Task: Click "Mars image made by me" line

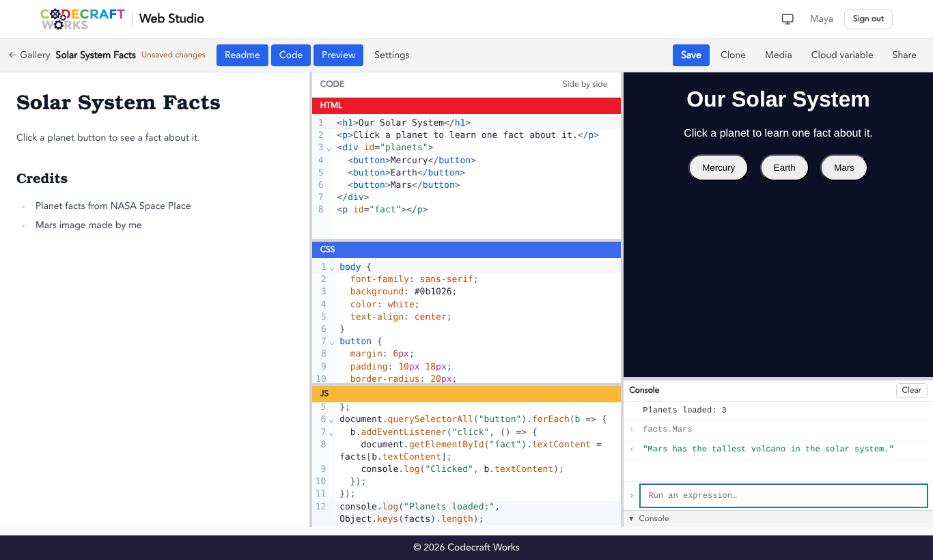Action: click(x=89, y=225)
